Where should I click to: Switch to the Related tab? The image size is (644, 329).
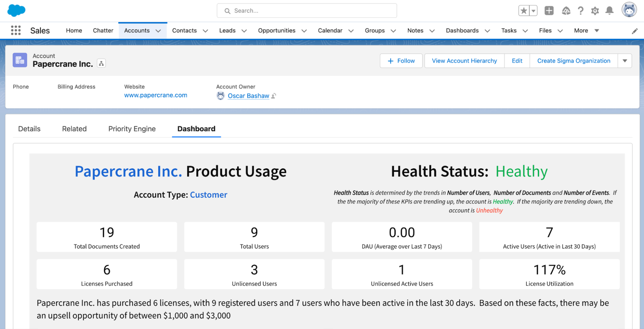(74, 129)
